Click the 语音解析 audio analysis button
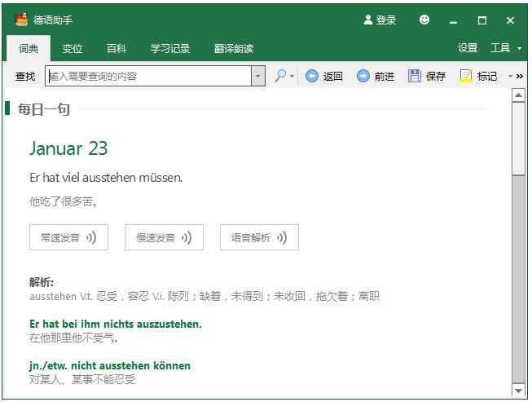The width and height of the screenshot is (532, 402). [259, 237]
